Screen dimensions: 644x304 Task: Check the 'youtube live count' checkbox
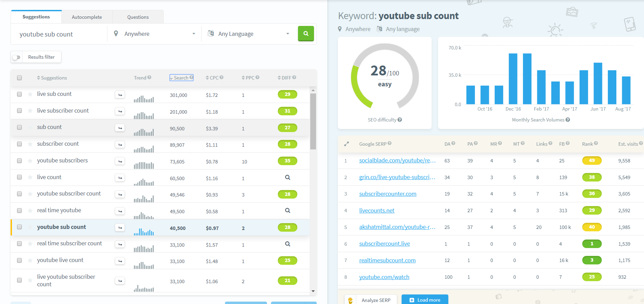click(x=19, y=260)
